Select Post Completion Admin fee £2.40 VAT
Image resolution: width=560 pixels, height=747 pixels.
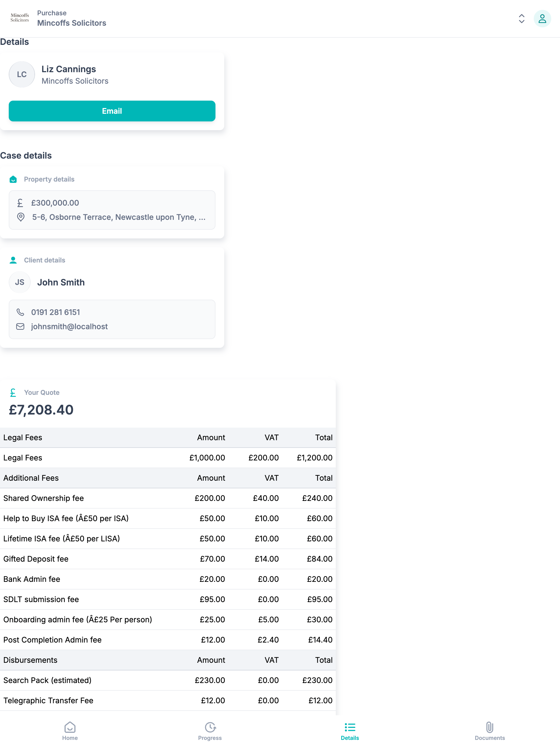[x=268, y=640]
